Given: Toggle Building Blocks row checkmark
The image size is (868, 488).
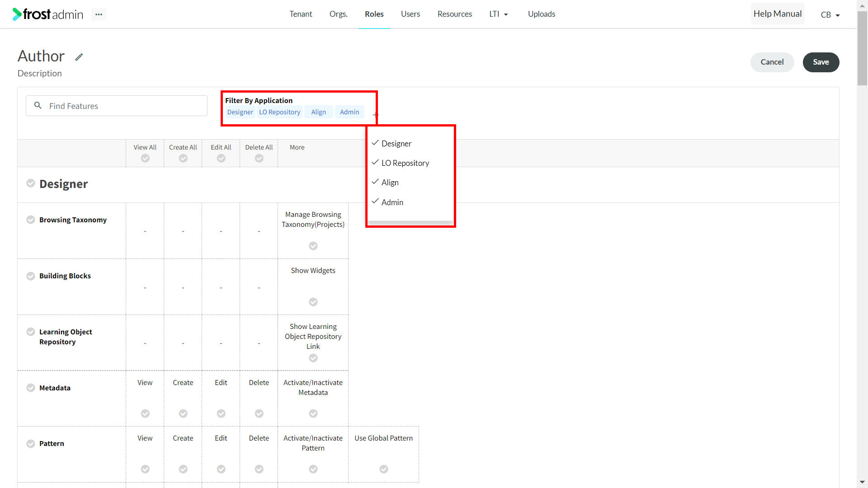Looking at the screenshot, I should (x=31, y=276).
